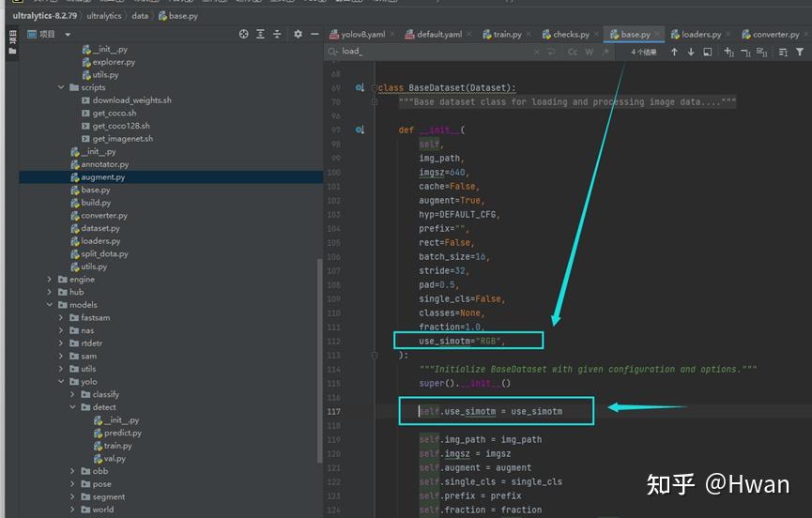812x518 pixels.
Task: Toggle the regex search option
Action: (x=605, y=53)
